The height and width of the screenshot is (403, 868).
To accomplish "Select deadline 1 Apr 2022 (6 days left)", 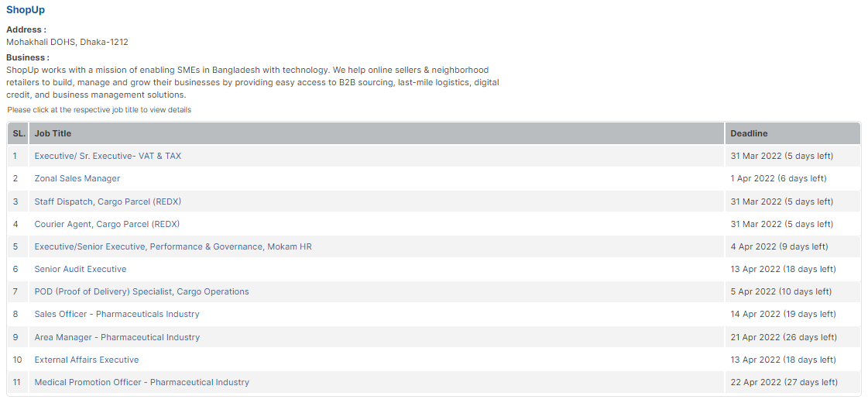I will click(x=778, y=178).
